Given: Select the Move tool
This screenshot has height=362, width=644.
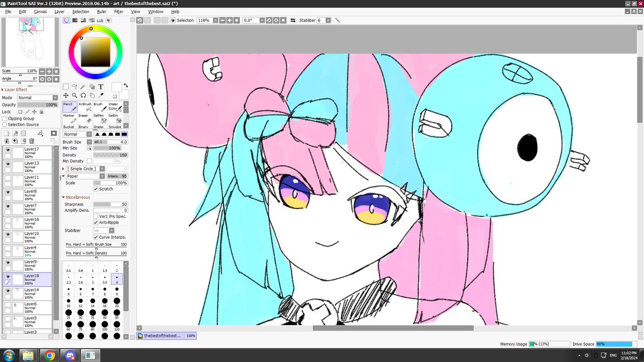Looking at the screenshot, I should (66, 95).
